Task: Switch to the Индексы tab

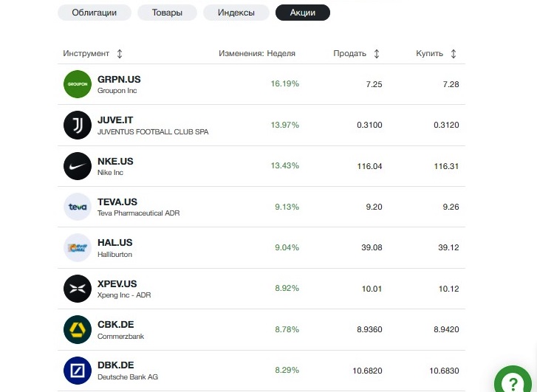Action: click(236, 13)
